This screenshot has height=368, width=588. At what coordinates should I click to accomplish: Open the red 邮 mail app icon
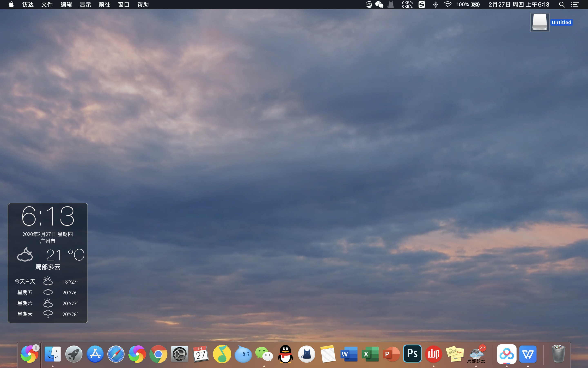coord(433,354)
